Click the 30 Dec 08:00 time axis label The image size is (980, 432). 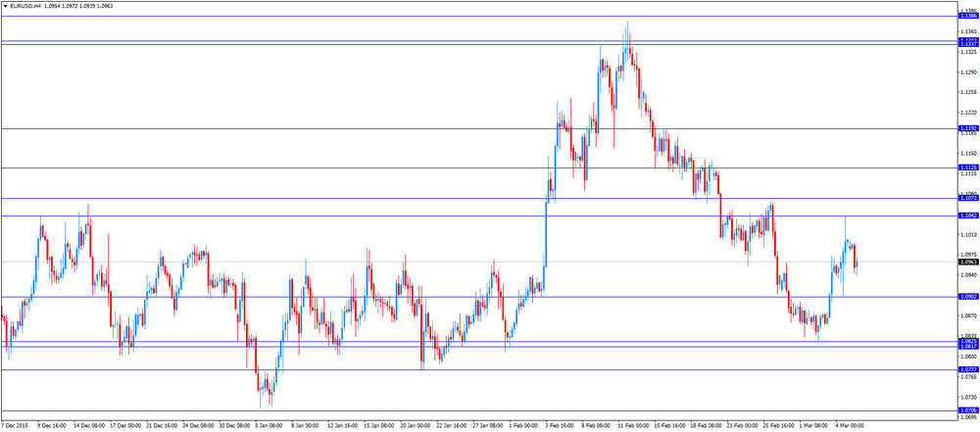point(234,426)
